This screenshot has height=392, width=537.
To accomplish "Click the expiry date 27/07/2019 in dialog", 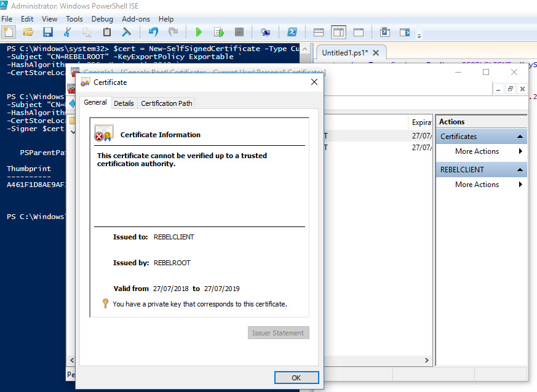I will (221, 289).
